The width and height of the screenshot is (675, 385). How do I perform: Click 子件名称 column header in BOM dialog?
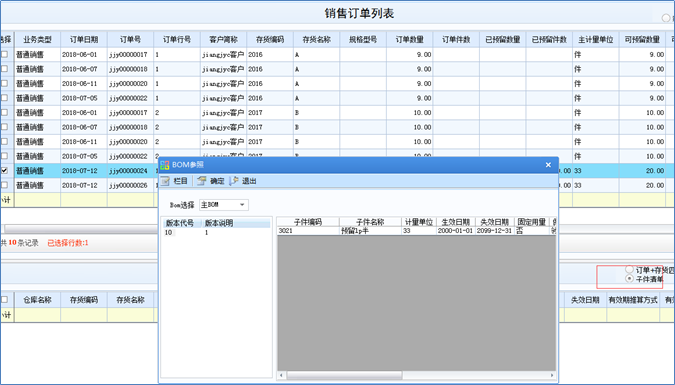(x=370, y=222)
